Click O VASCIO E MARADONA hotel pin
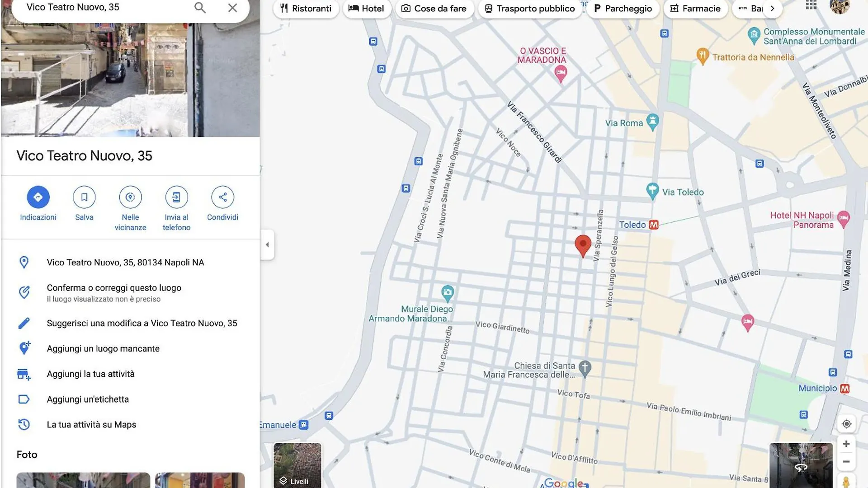 (561, 73)
